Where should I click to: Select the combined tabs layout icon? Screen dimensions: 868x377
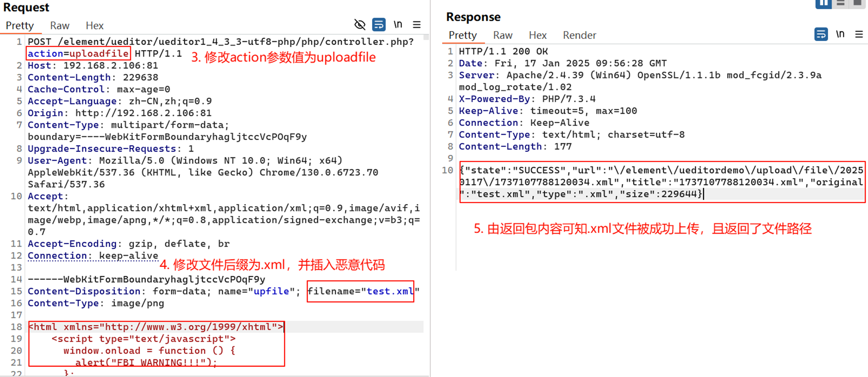coord(857,3)
